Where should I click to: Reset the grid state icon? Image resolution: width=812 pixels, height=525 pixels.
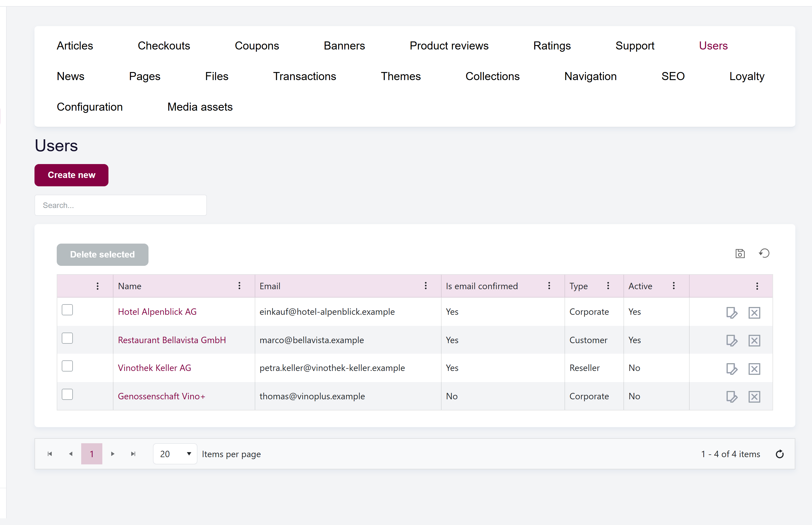764,253
